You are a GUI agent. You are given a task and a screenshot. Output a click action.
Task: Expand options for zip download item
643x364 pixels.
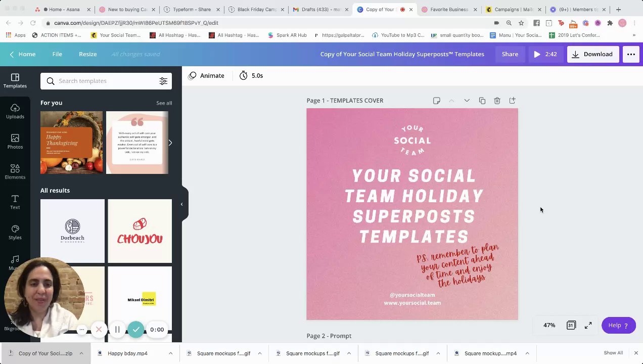(x=81, y=353)
